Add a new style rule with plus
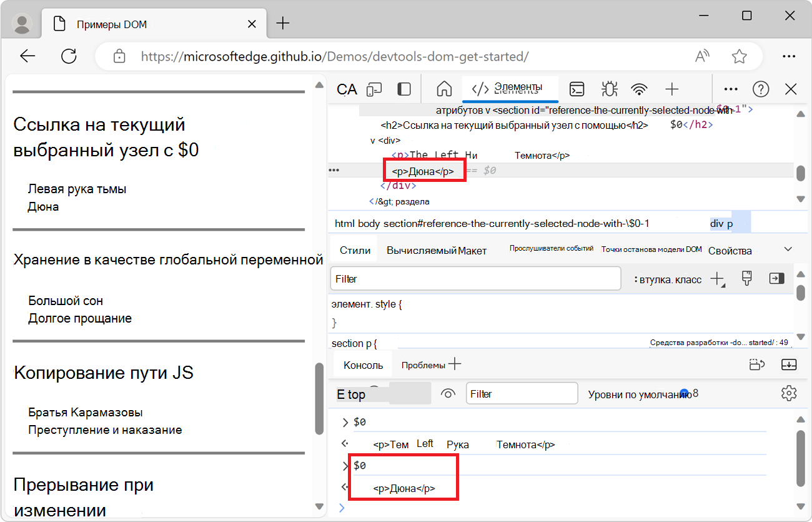 718,279
